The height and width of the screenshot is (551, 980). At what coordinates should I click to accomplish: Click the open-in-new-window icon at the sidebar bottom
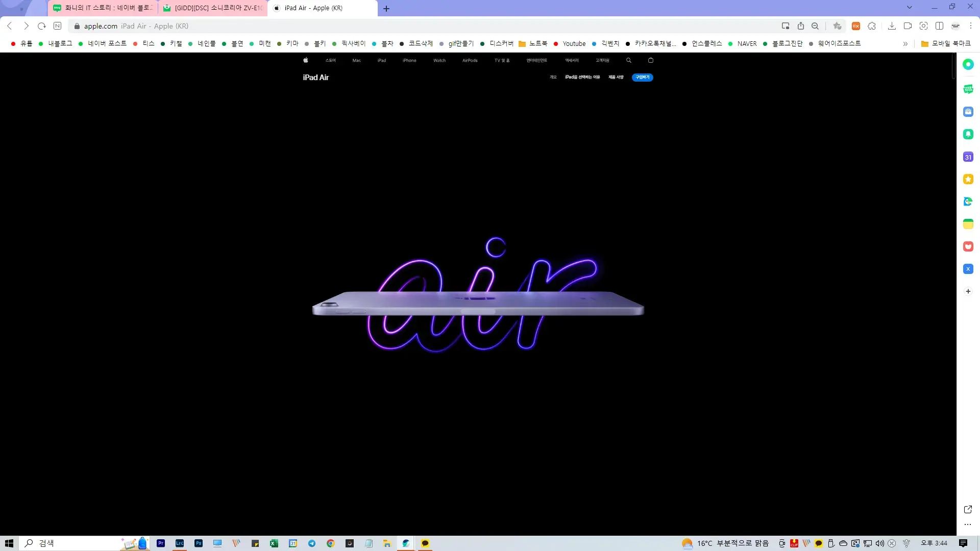[x=968, y=509]
